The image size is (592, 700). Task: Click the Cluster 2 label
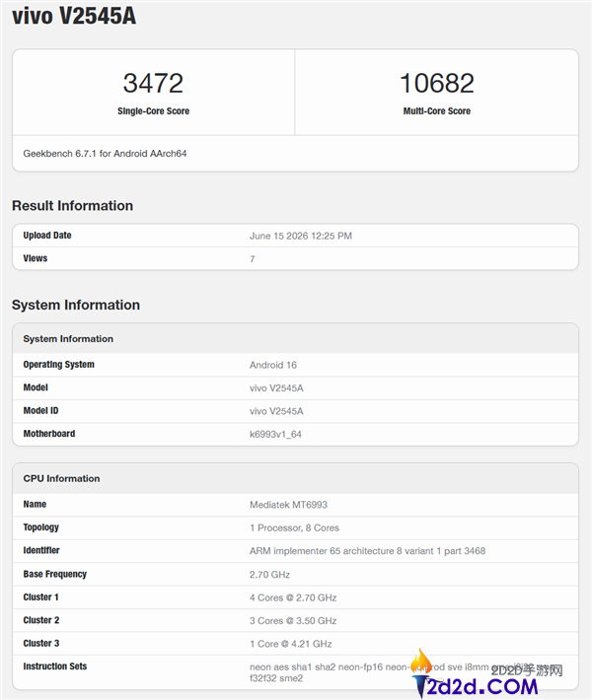[x=41, y=620]
